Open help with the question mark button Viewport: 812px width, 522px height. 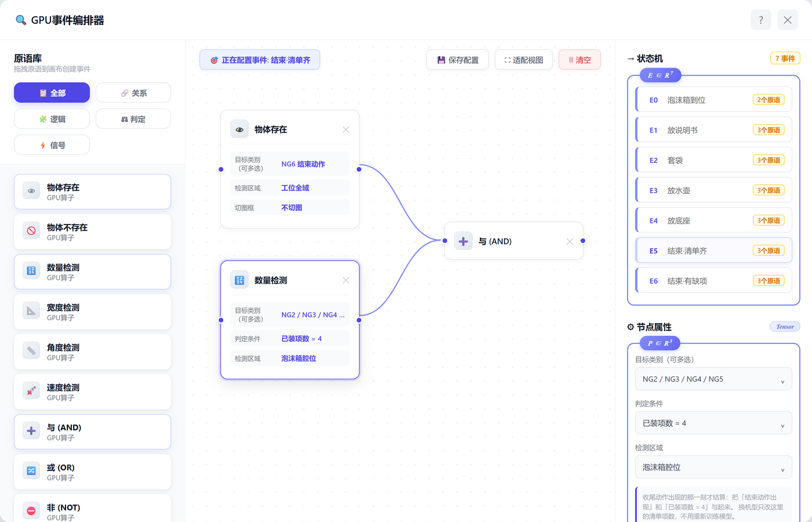761,20
